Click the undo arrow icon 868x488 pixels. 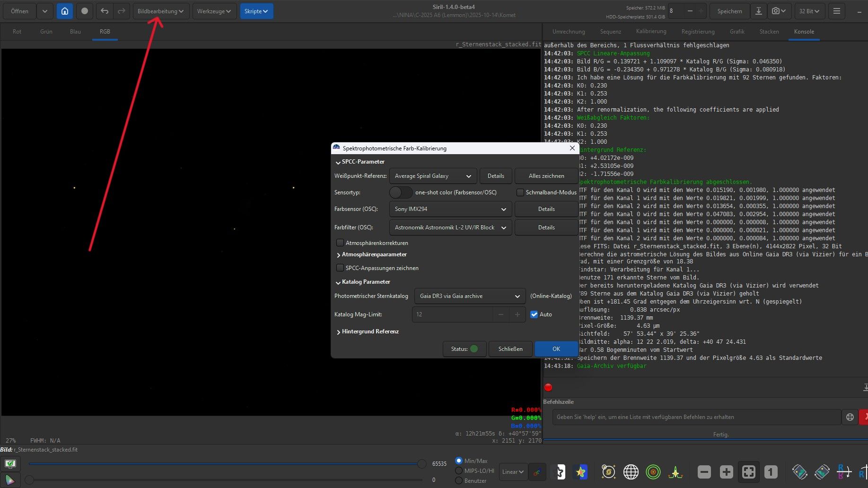pyautogui.click(x=105, y=11)
